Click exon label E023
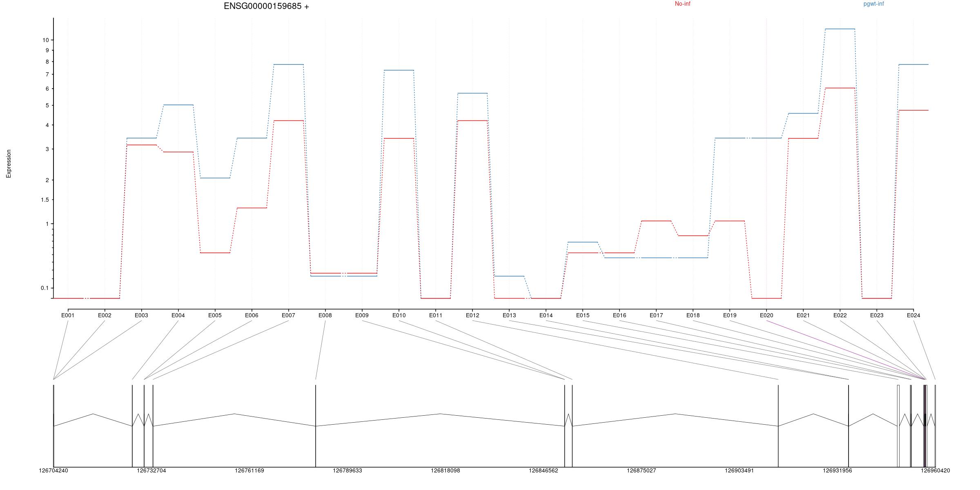 pyautogui.click(x=877, y=315)
